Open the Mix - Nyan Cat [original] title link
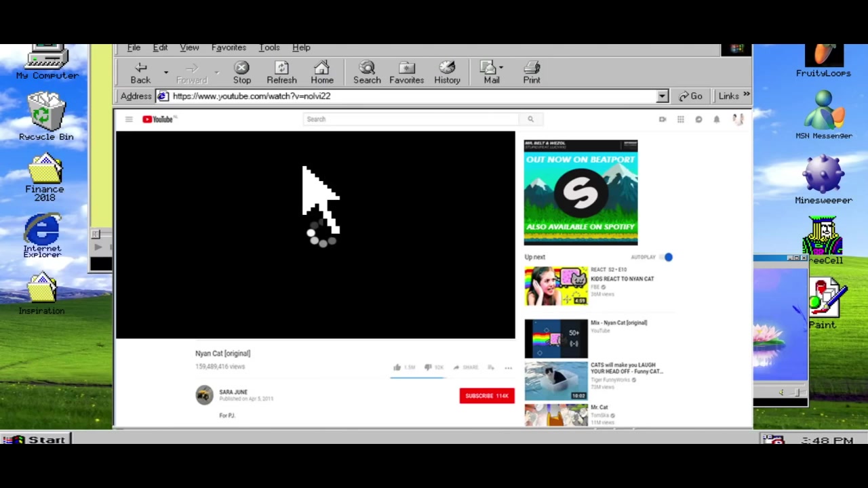This screenshot has width=868, height=488. pyautogui.click(x=618, y=323)
